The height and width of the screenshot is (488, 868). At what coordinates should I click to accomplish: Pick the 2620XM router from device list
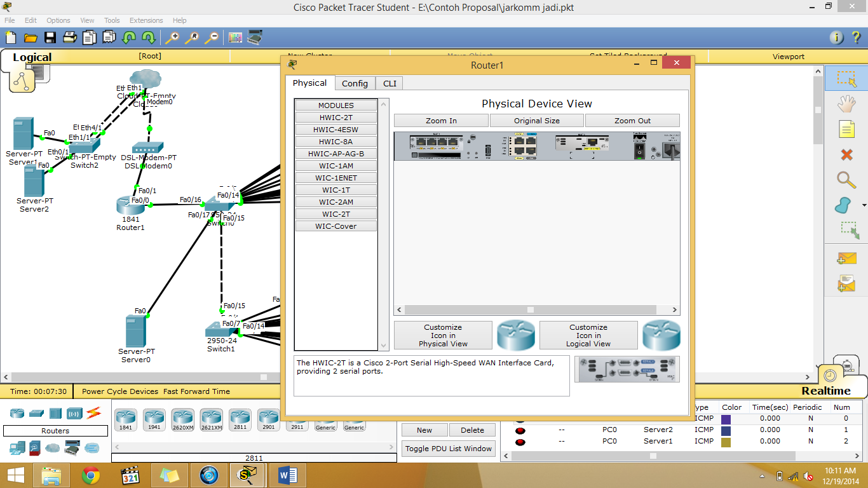(x=183, y=420)
